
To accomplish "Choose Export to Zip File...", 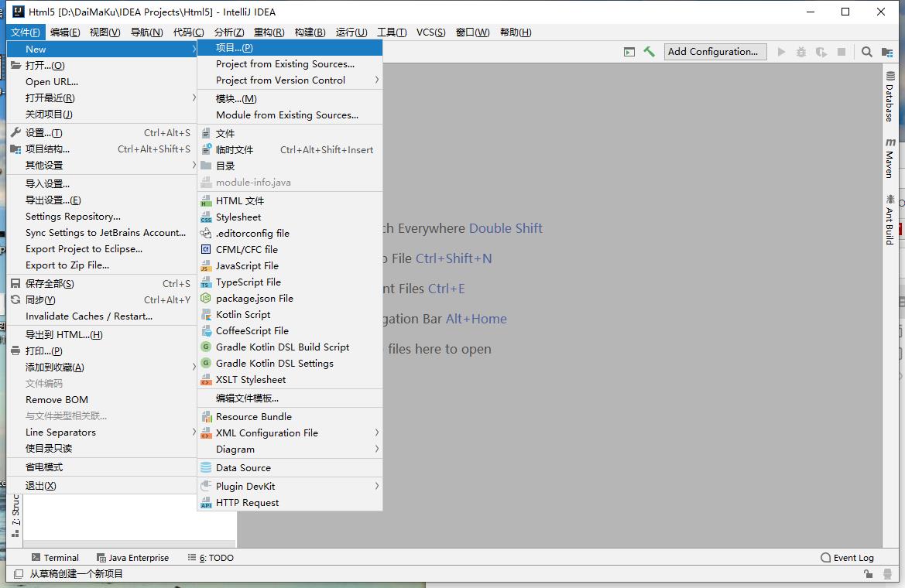I will 101,265.
